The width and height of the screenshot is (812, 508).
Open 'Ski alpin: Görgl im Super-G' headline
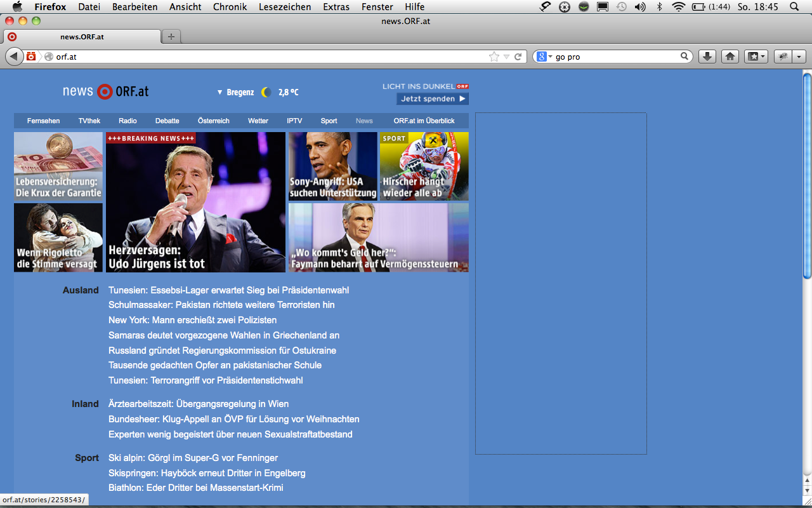193,458
